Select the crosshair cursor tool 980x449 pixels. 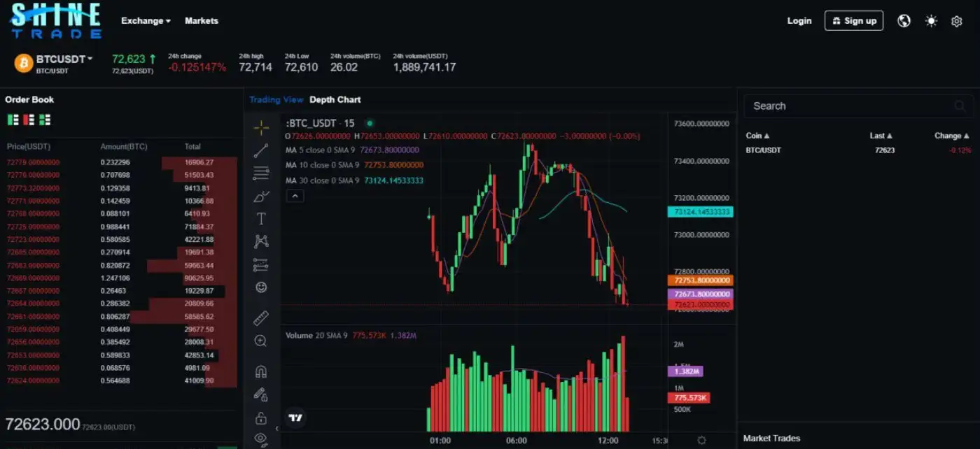[261, 127]
